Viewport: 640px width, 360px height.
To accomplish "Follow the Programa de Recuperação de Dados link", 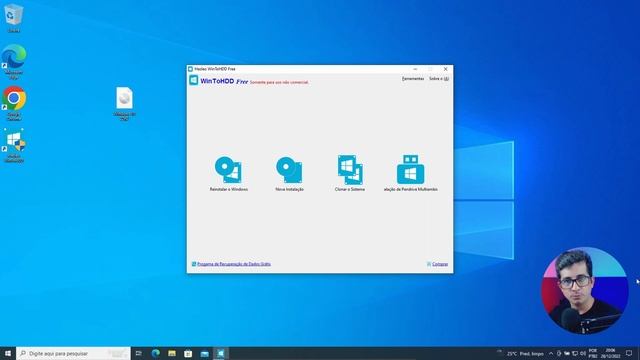I will pos(233,264).
